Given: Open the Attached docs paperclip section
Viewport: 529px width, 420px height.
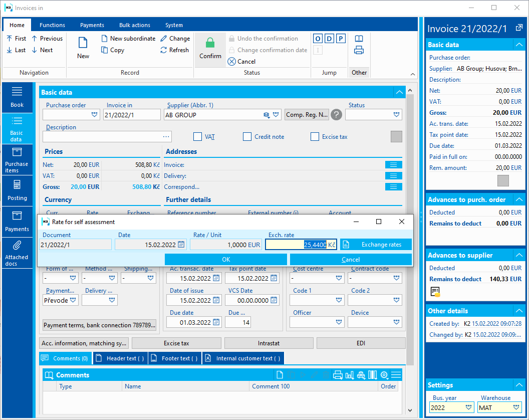Looking at the screenshot, I should coord(17,253).
